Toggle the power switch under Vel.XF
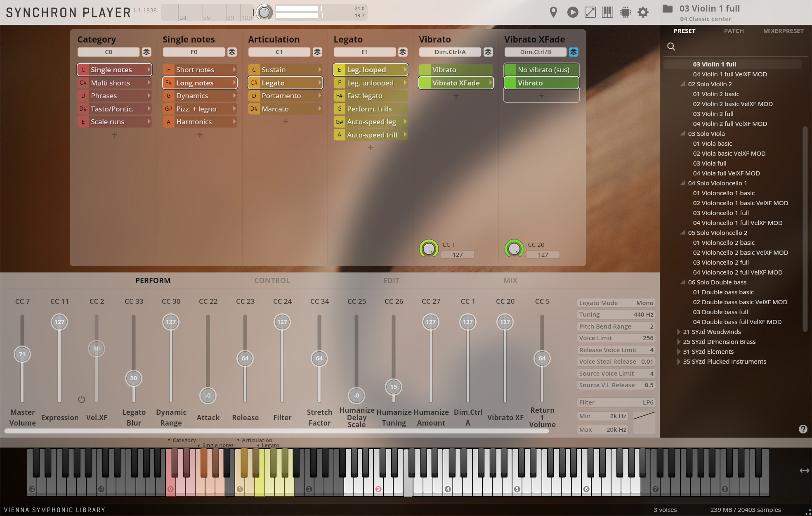The width and height of the screenshot is (812, 516). click(82, 399)
